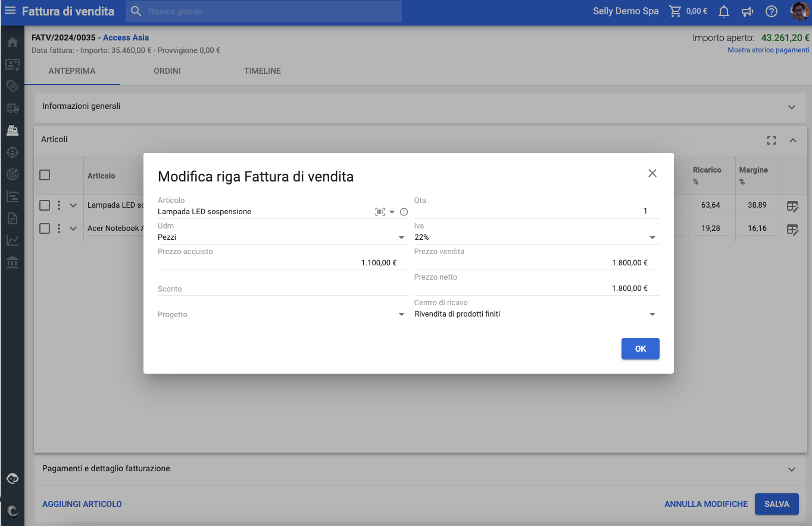Open the help question mark icon
Viewport: 812px width, 526px height.
(772, 11)
